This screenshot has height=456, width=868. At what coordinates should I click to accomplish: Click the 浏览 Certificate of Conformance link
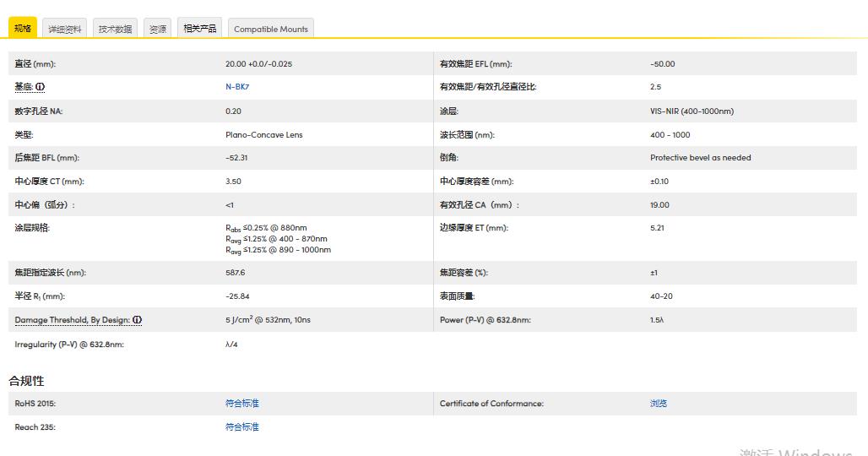pos(659,404)
